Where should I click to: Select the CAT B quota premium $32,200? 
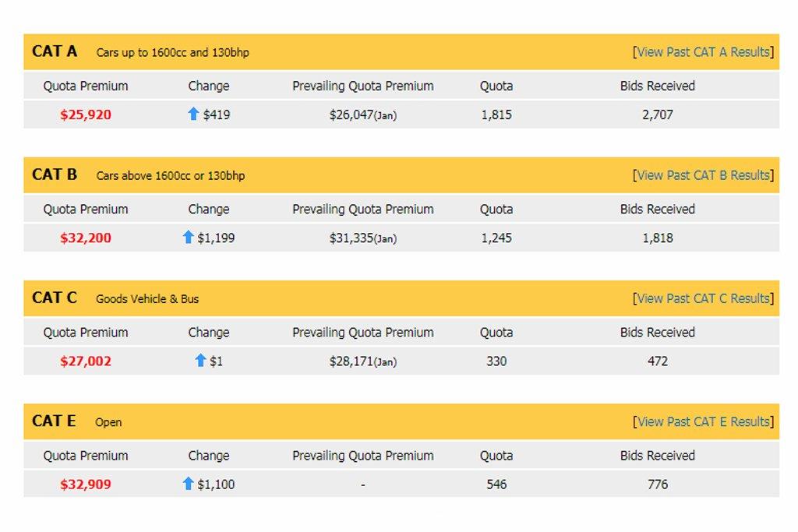(x=86, y=238)
